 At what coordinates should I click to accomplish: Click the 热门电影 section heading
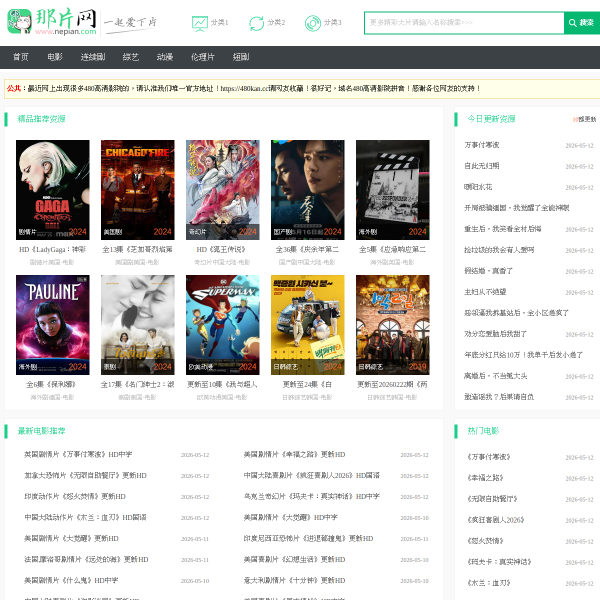pos(483,431)
